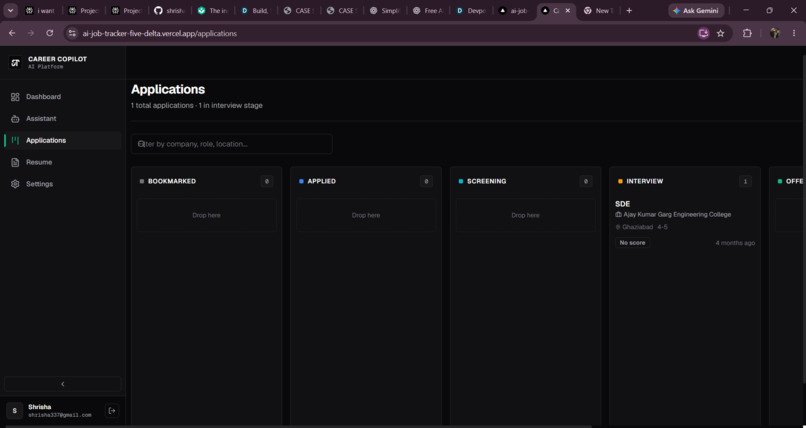This screenshot has width=806, height=428.
Task: Bookmark this page with the star icon
Action: [x=721, y=33]
